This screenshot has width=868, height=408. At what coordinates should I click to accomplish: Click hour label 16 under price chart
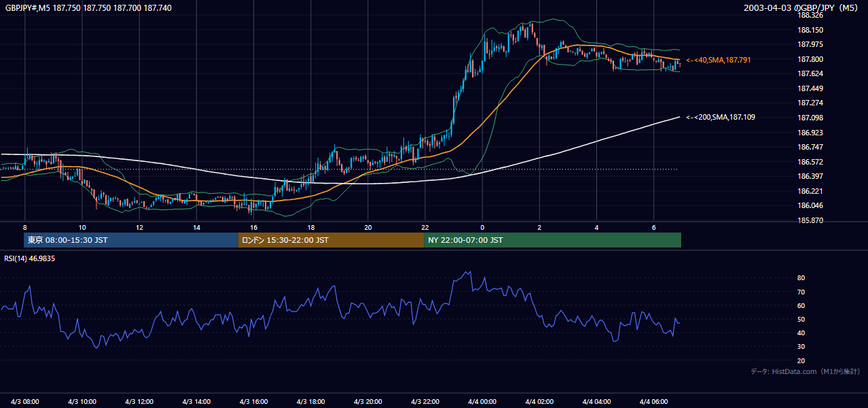point(253,227)
